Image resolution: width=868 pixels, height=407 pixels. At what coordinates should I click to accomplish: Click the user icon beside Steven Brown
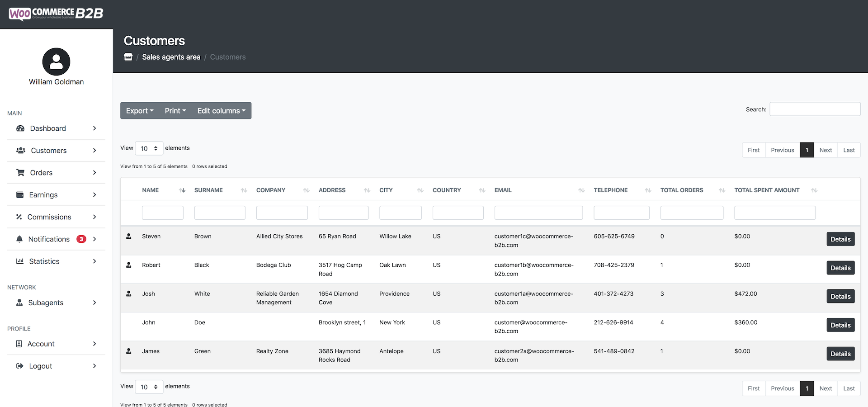129,237
